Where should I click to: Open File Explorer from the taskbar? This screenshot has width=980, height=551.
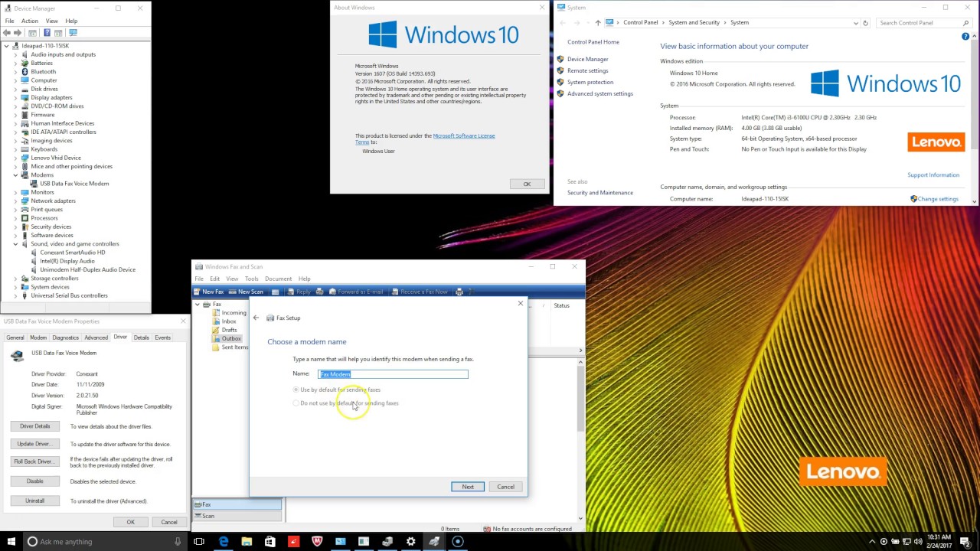(x=247, y=541)
